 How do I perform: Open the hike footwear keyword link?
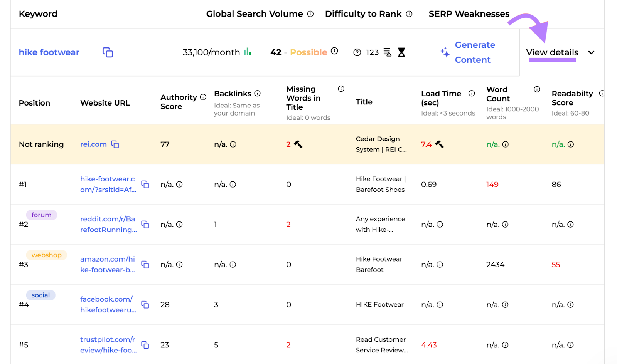(x=49, y=52)
